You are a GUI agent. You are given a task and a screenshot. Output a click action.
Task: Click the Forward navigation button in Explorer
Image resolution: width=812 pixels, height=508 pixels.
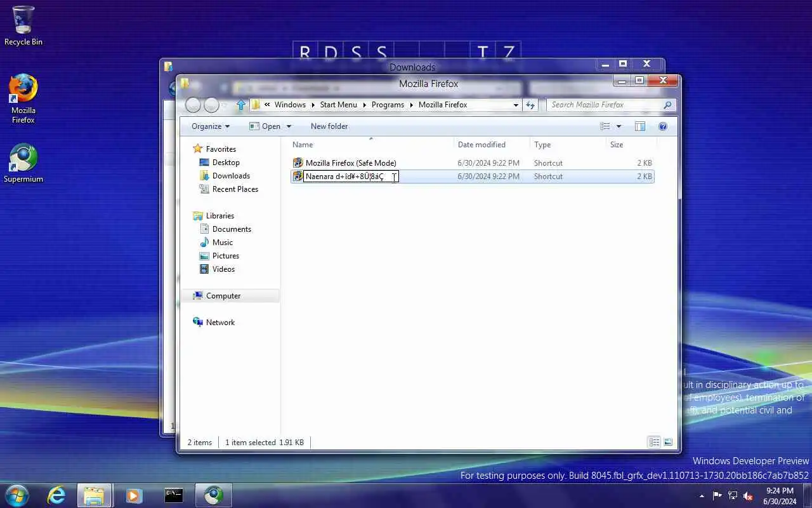coord(212,105)
